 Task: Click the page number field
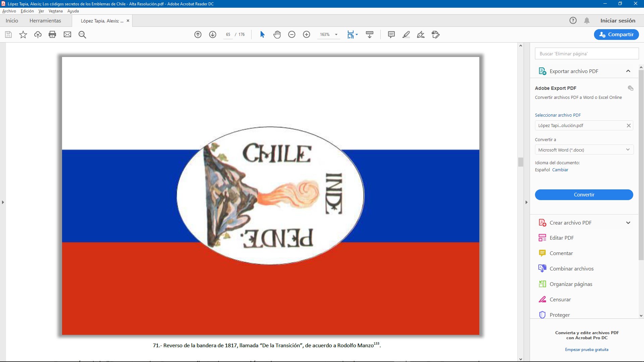click(228, 35)
